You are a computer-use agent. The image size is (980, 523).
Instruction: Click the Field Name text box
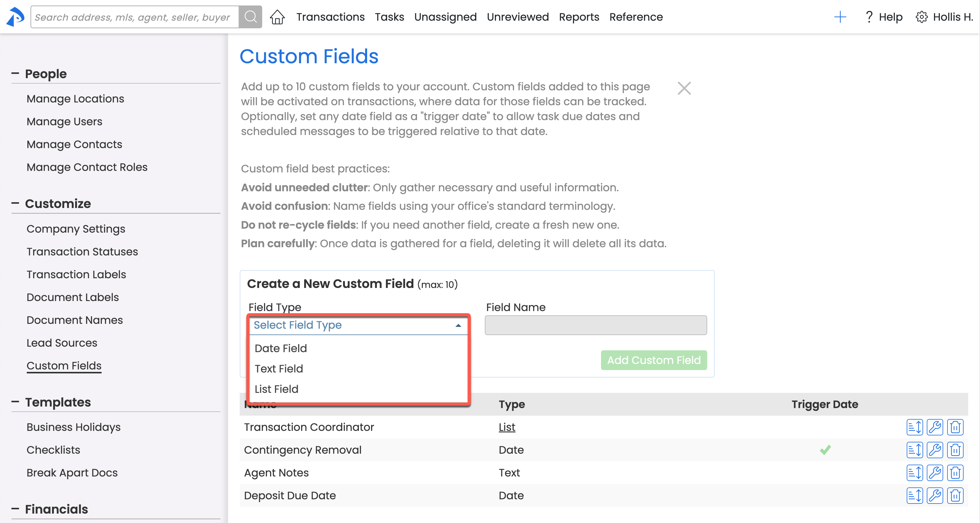tap(595, 325)
